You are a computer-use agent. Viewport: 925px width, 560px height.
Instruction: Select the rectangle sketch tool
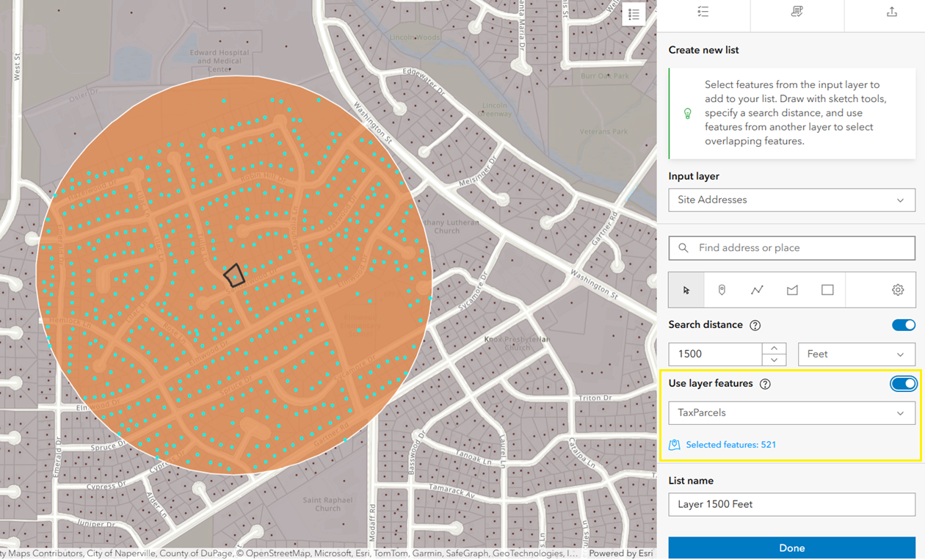pyautogui.click(x=827, y=290)
